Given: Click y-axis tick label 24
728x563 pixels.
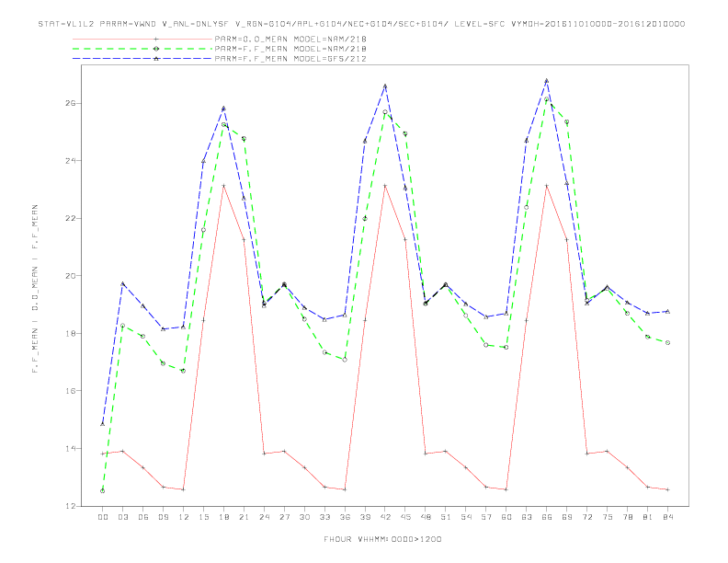Looking at the screenshot, I should point(70,161).
